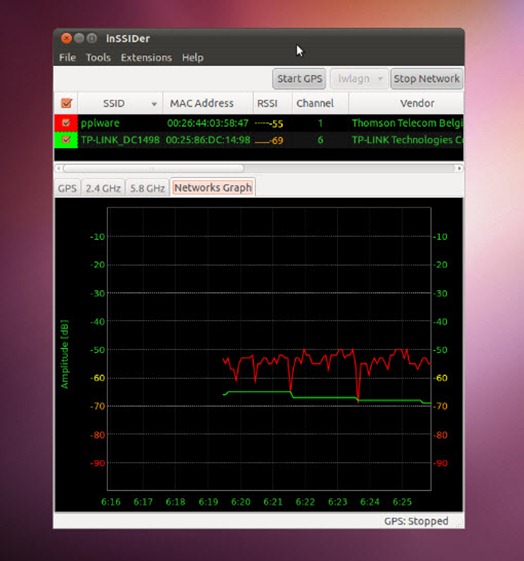Click the Stop Network button

click(426, 79)
